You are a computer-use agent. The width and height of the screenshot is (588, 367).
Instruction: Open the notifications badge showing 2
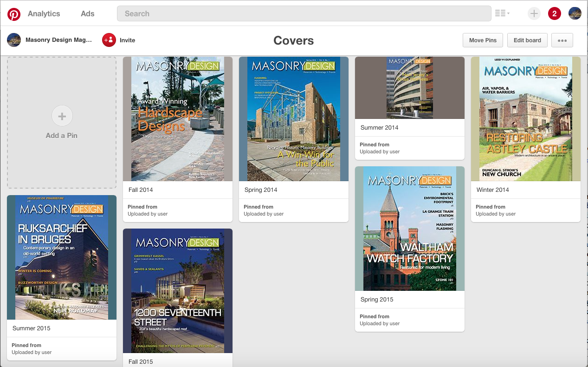click(555, 13)
